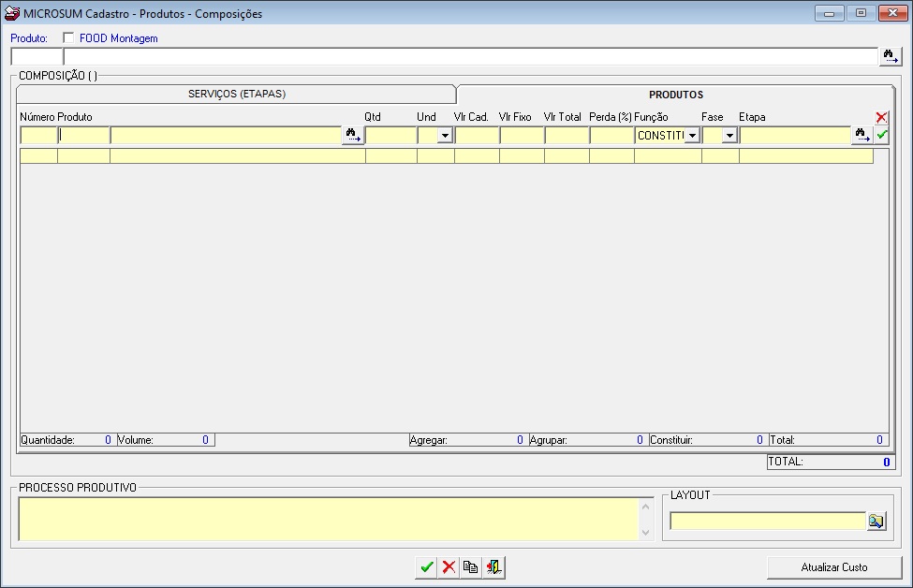The image size is (913, 588).
Task: Click the binoculars search icon beside the top Produto field
Action: point(889,57)
